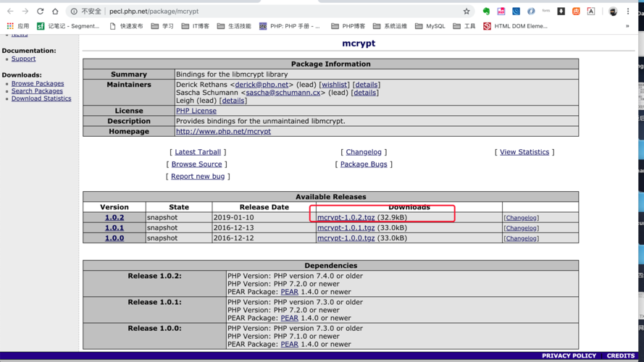Open Derick Rethans' wishlist link
Screen dimensions: 644x362
[335, 85]
